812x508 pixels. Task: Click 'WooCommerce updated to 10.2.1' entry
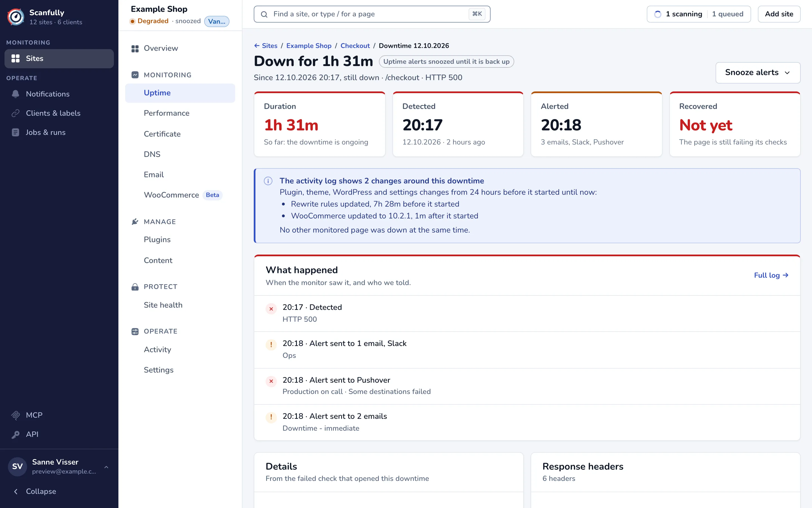384,216
